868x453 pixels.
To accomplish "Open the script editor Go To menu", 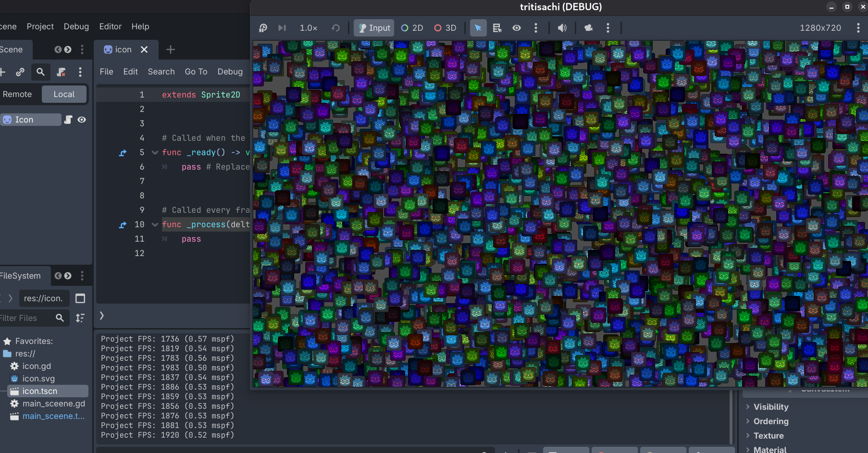I will click(196, 72).
